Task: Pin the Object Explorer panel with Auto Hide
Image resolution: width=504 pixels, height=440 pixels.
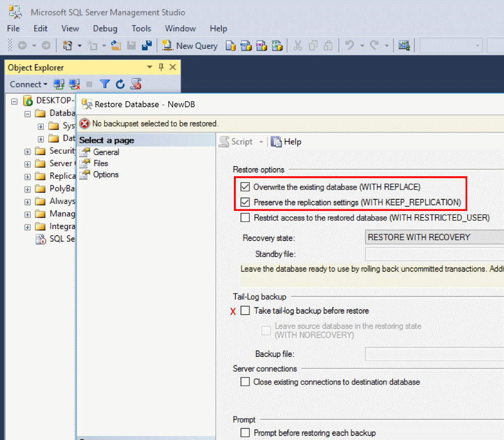Action: click(x=161, y=67)
